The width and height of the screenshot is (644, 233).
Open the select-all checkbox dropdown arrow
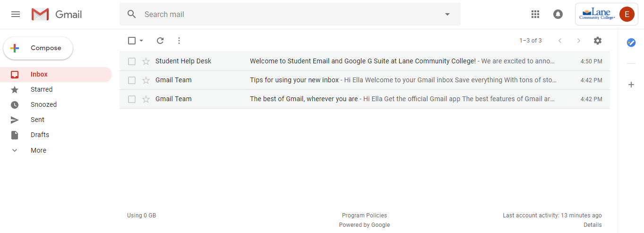click(x=141, y=41)
